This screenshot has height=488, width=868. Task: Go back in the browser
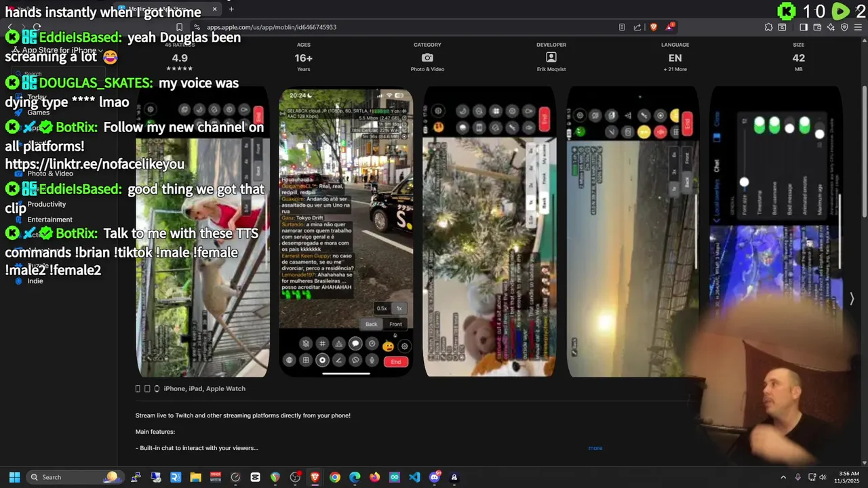9,27
